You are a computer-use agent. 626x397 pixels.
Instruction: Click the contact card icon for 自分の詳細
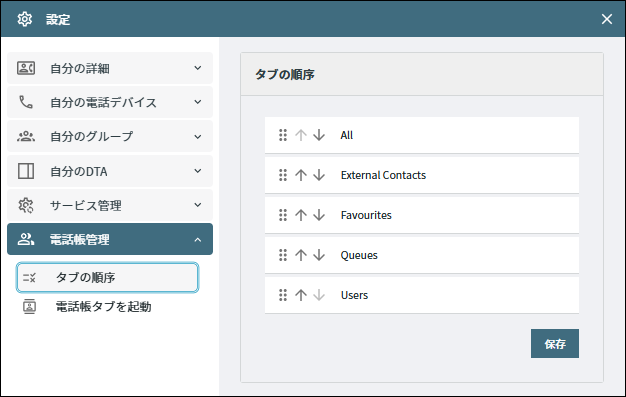point(26,68)
